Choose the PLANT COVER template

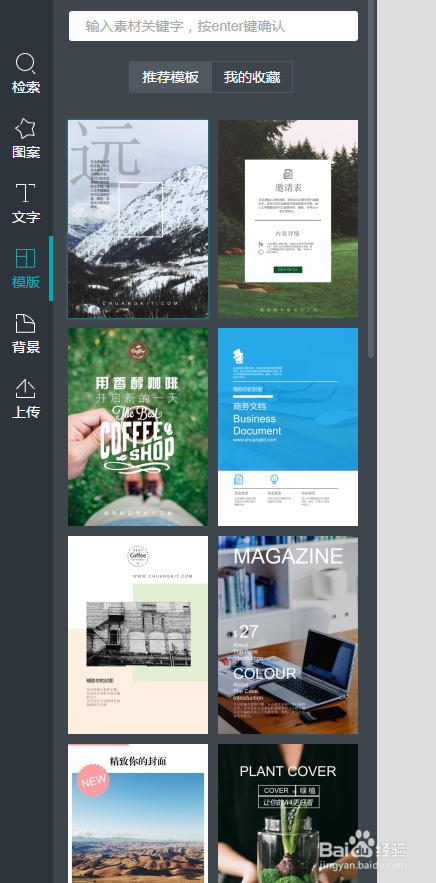pos(288,814)
